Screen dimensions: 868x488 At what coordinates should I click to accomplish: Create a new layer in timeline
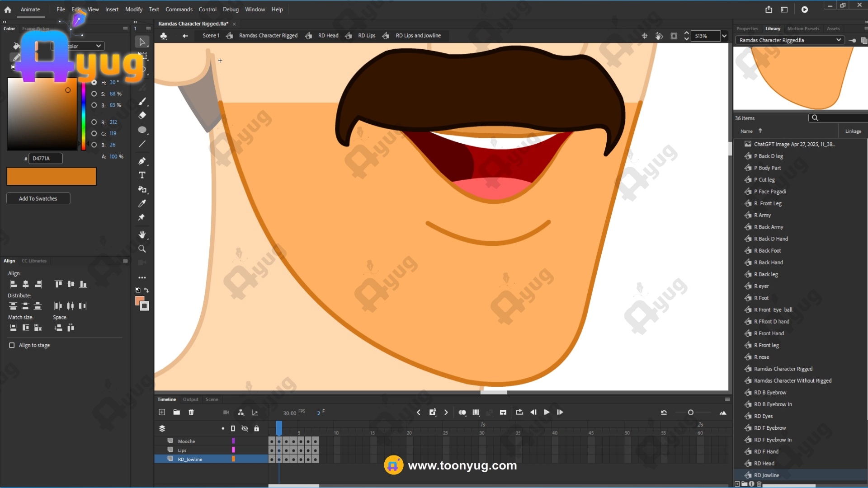[x=162, y=412]
